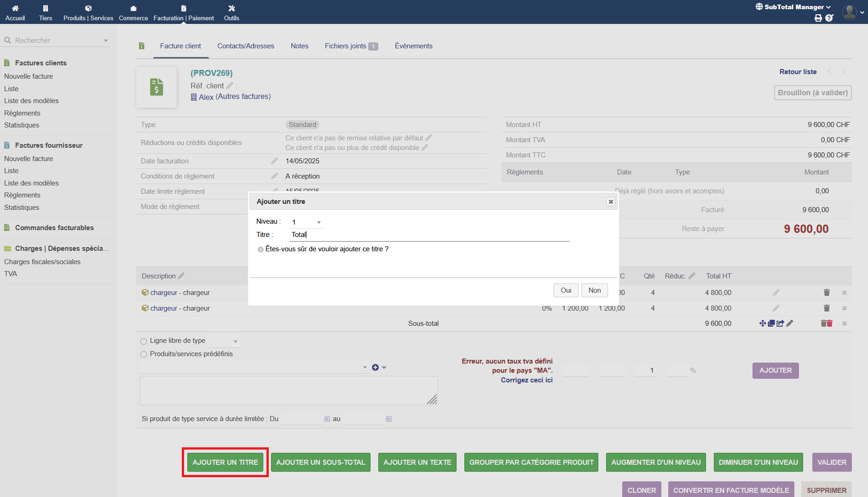868x497 pixels.
Task: Click the print page icon in header
Action: click(x=818, y=18)
